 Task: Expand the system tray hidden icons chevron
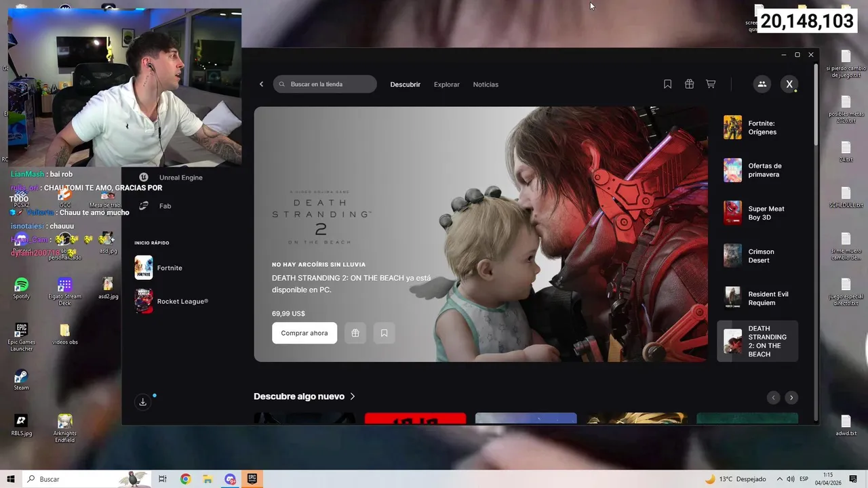click(779, 479)
